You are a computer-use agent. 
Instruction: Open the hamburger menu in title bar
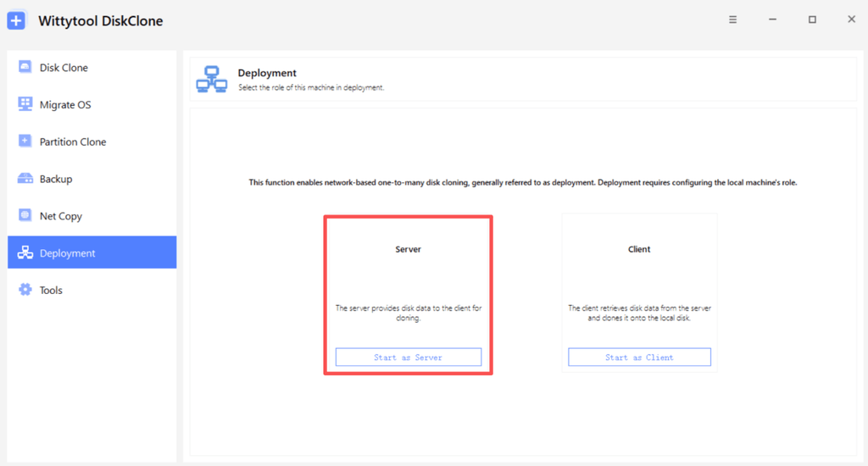click(732, 19)
